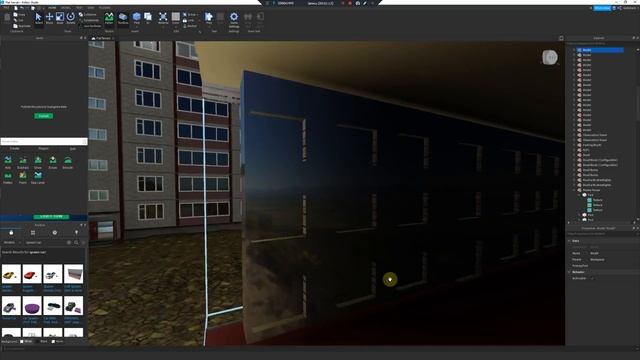Activate the Move tool
The image size is (640, 360).
49,18
